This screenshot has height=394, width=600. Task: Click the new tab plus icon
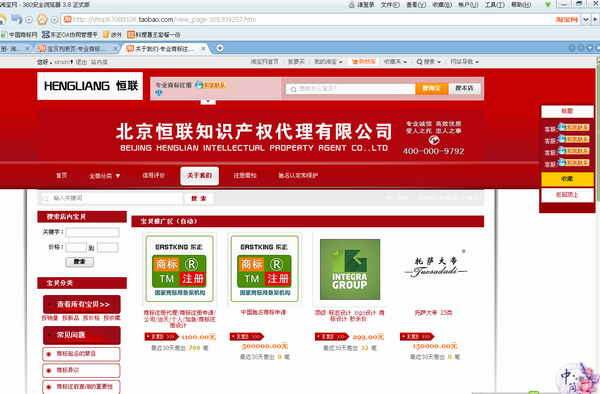(x=220, y=48)
